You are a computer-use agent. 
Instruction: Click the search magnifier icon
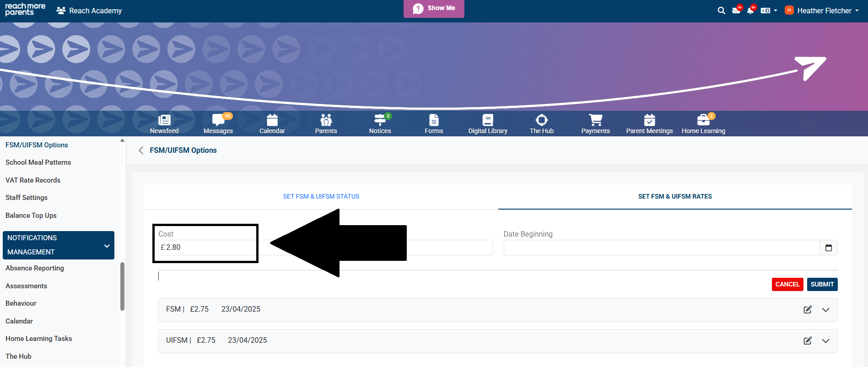(721, 11)
